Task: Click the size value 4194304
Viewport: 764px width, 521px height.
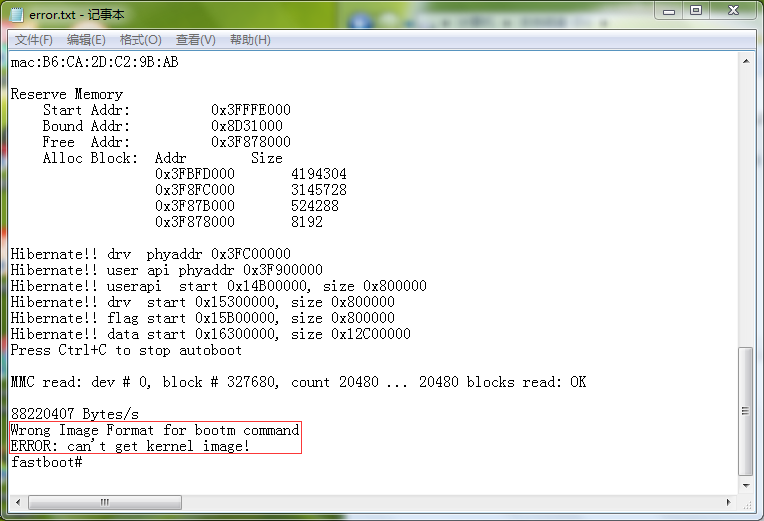Action: pos(319,174)
